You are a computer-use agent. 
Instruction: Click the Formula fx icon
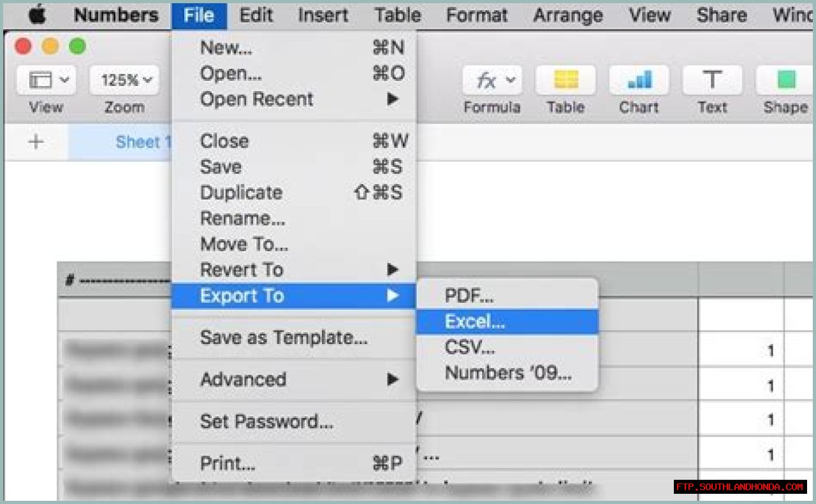492,81
